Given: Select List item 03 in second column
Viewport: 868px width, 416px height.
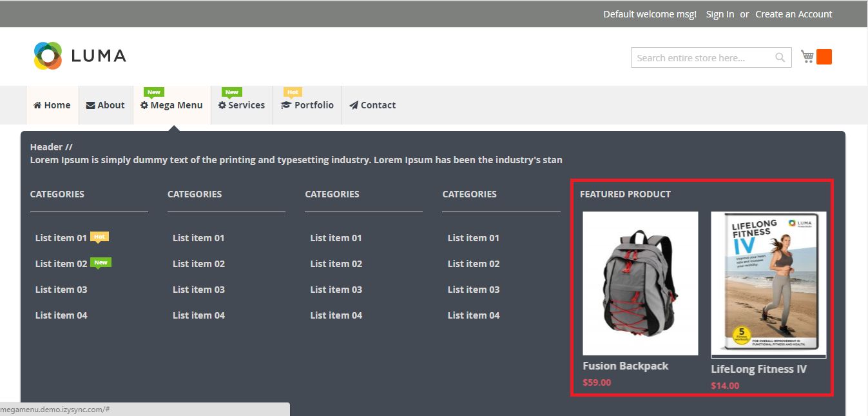Looking at the screenshot, I should coord(198,290).
